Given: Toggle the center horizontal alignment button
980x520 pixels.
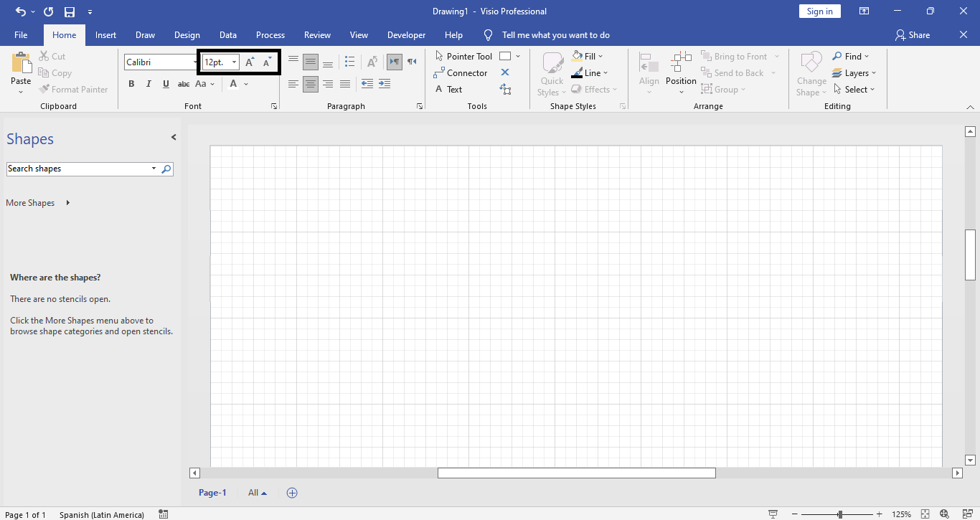Looking at the screenshot, I should [x=311, y=85].
